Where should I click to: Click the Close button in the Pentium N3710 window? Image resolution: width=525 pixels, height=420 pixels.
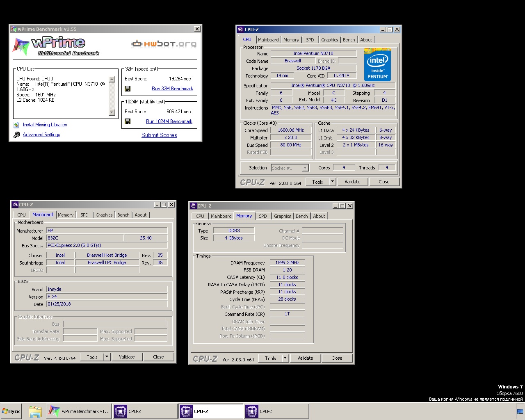[x=384, y=182]
